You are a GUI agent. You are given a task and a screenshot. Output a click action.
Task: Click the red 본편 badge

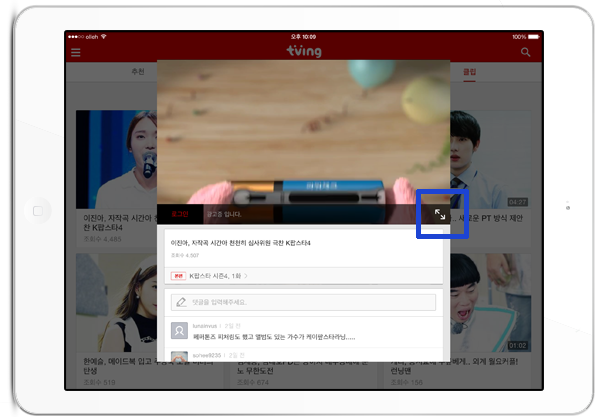click(x=178, y=276)
